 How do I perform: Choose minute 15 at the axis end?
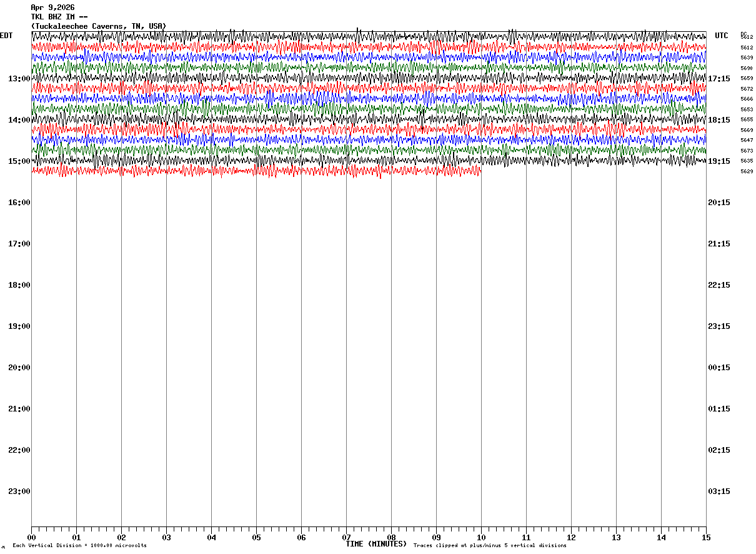[x=706, y=538]
